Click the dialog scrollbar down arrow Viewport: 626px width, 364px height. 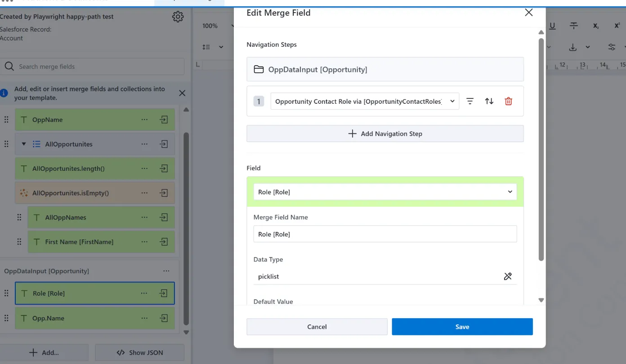541,300
